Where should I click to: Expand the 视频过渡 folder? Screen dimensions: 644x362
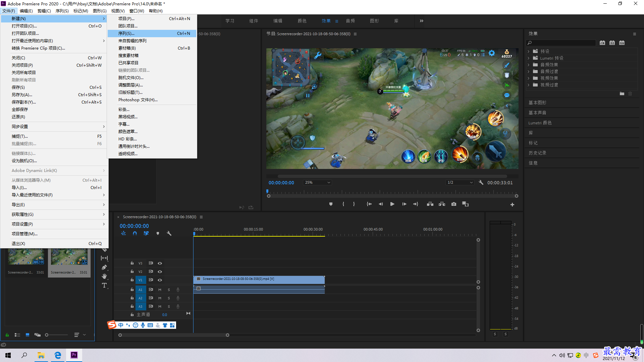pos(529,85)
